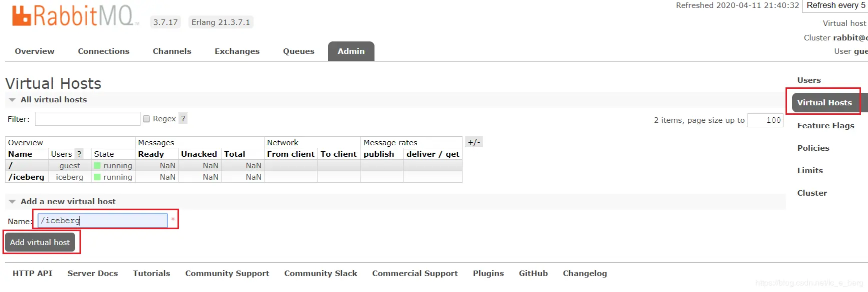Viewport: 868px width, 292px height.
Task: Focus the virtual host Name input field
Action: pos(102,220)
